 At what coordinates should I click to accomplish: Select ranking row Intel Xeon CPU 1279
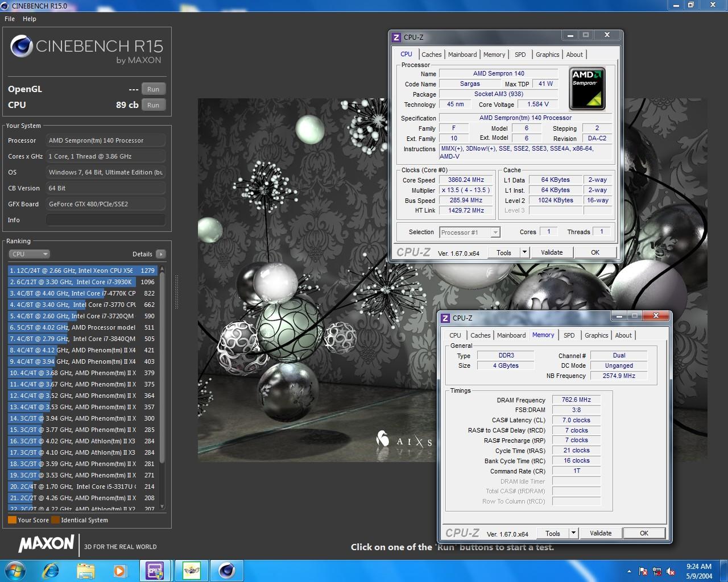click(82, 271)
